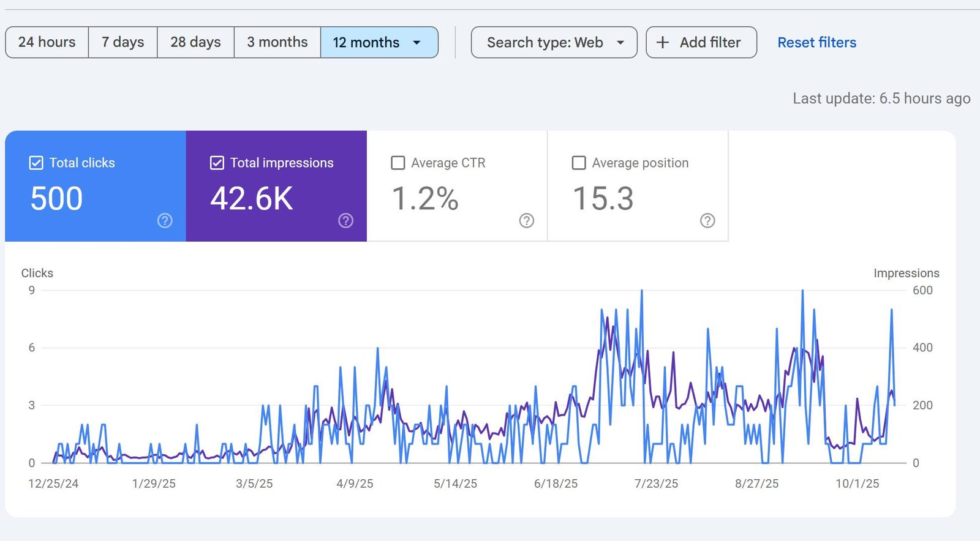Uncheck the Total impressions checkbox

[217, 163]
